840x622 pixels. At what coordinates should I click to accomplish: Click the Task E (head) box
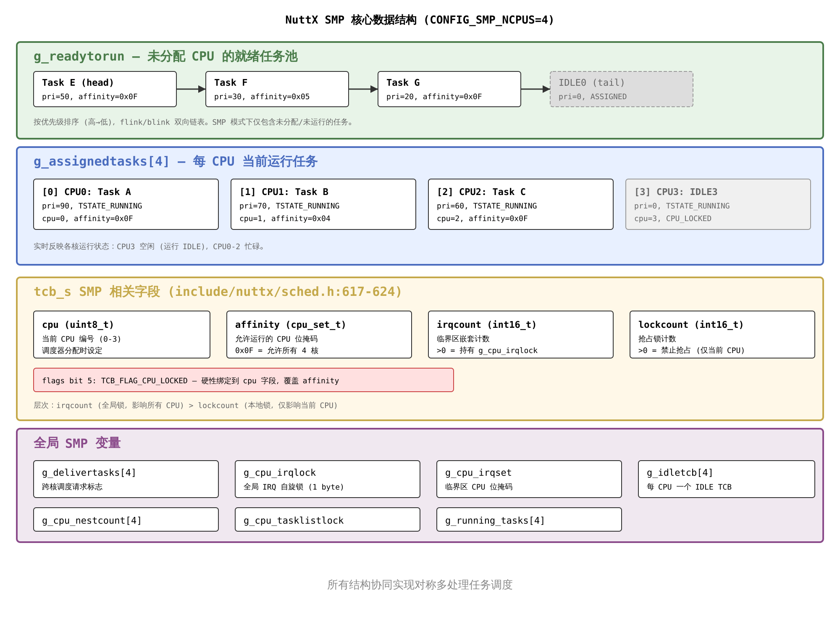tap(105, 89)
